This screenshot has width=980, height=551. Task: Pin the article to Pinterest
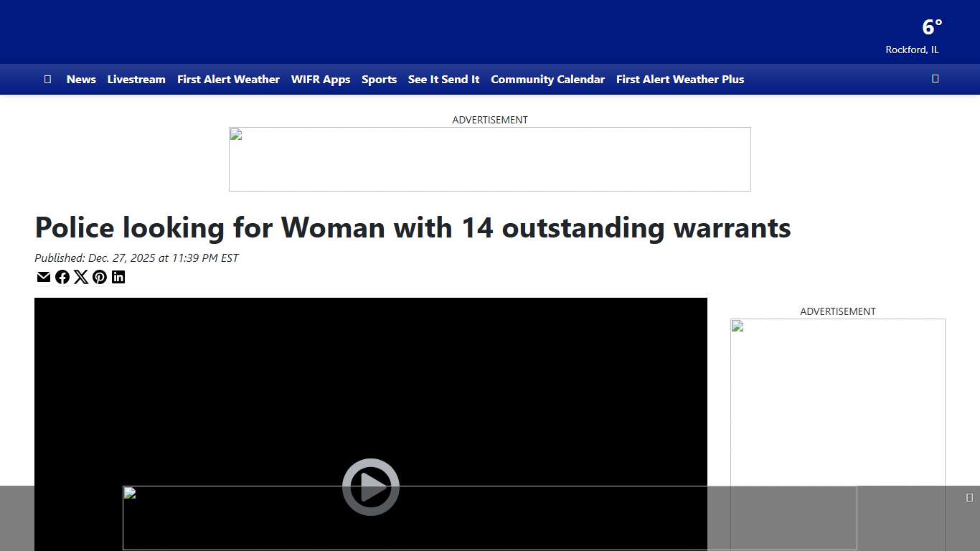coord(100,277)
